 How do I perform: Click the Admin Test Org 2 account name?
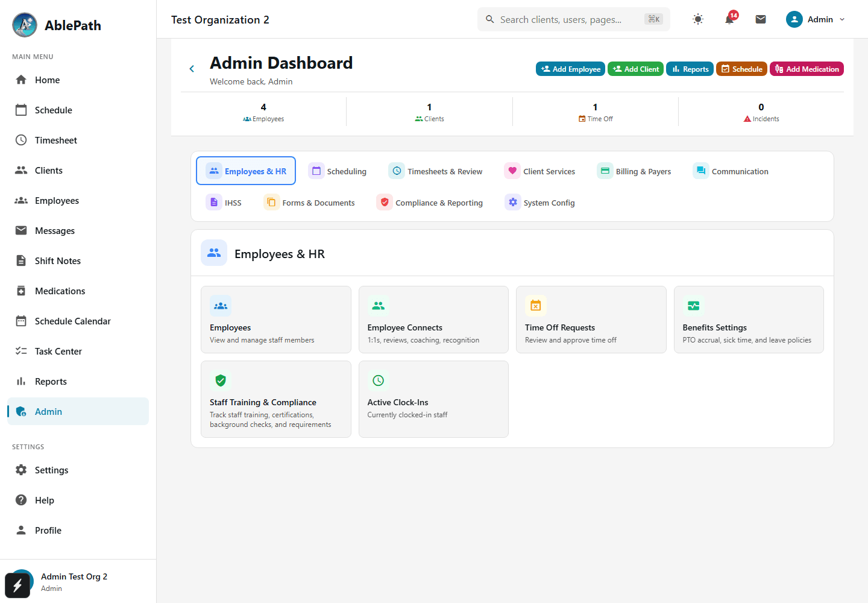[x=74, y=576]
